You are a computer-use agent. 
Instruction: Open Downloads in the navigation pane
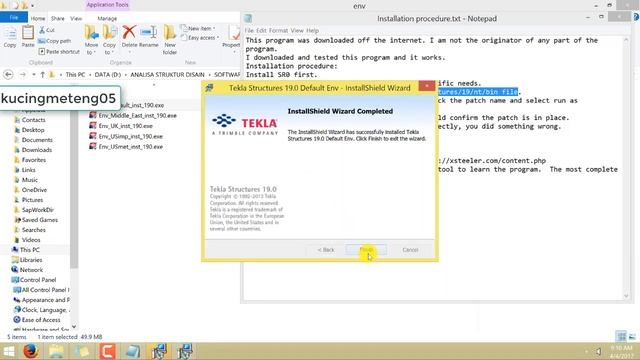[x=36, y=150]
